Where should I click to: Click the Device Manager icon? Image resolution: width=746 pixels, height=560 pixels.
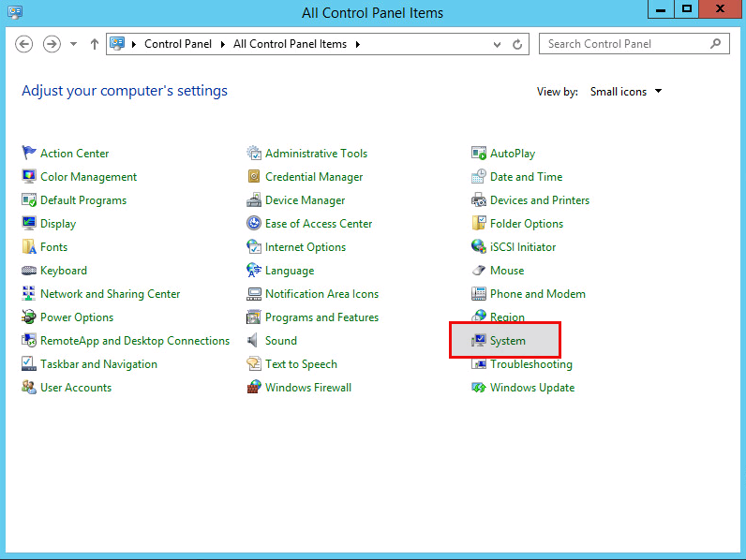[254, 200]
